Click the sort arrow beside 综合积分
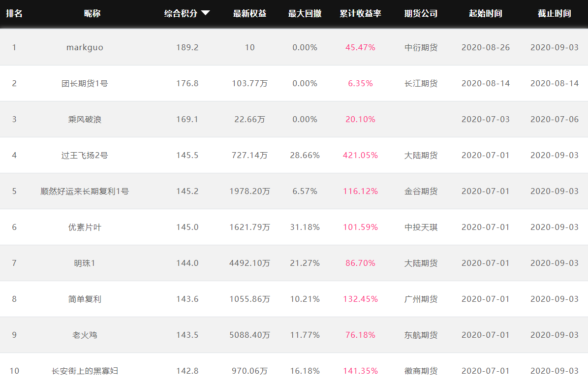 [206, 13]
